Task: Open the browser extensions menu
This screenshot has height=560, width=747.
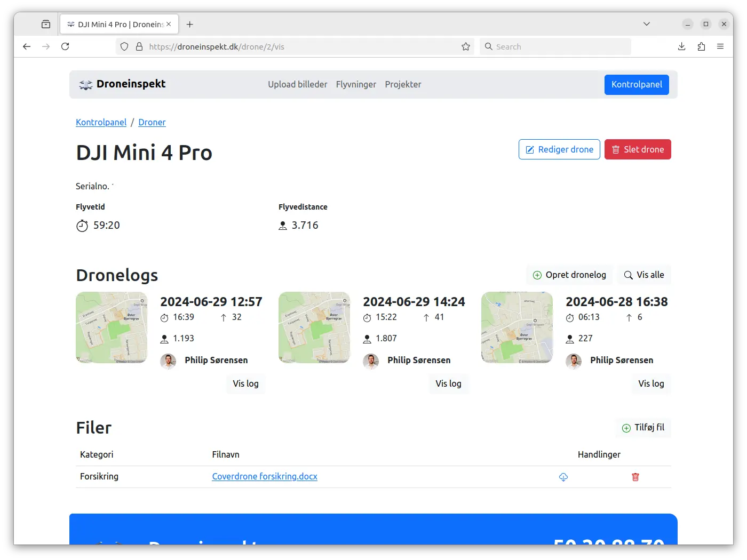Action: (701, 46)
